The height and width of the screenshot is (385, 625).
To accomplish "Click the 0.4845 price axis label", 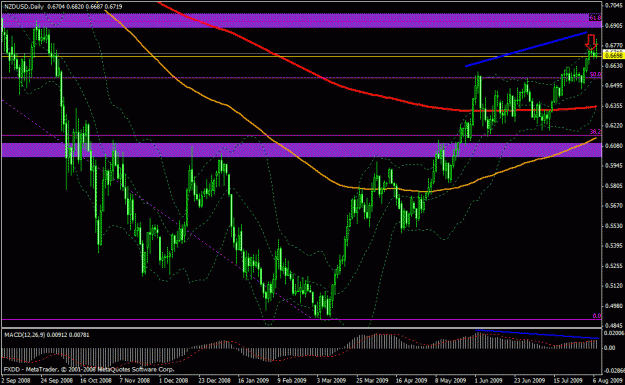I will click(614, 325).
